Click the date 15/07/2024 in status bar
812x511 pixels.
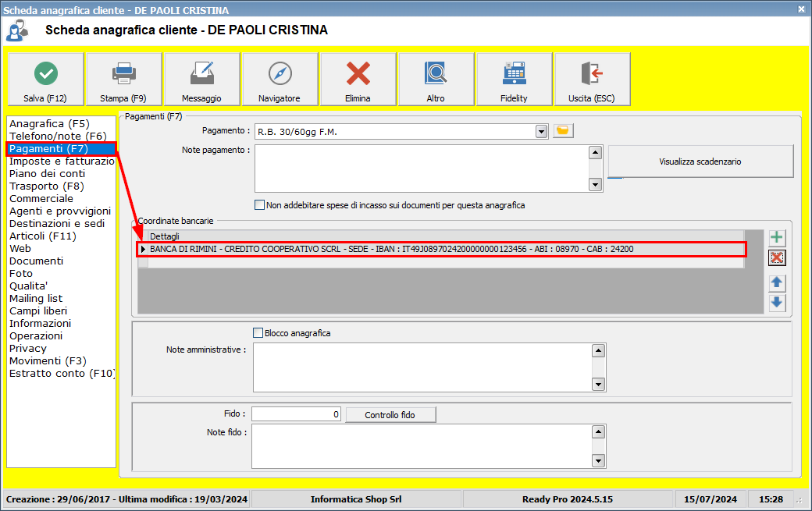710,499
